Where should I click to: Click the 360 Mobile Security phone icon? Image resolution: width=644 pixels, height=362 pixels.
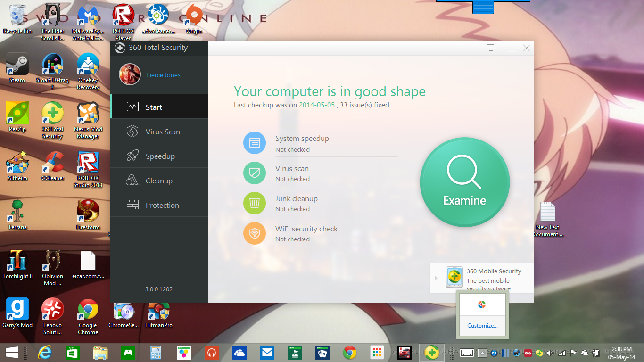point(454,277)
